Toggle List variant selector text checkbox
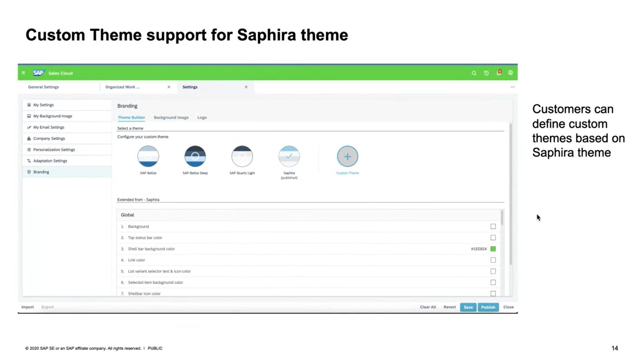 click(x=493, y=271)
